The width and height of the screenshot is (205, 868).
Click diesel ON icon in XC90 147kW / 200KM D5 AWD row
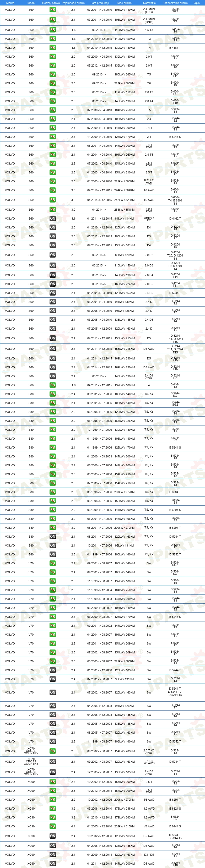click(x=53, y=863)
